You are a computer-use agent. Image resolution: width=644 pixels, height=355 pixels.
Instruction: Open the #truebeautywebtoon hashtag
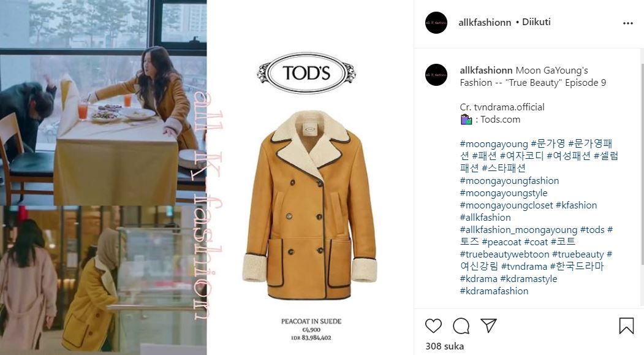point(504,254)
